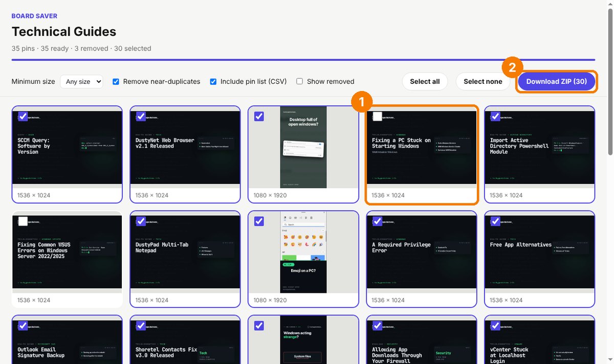Open the Free App Alternatives thumbnail
Viewport: 614px width, 364px height.
tap(540, 252)
